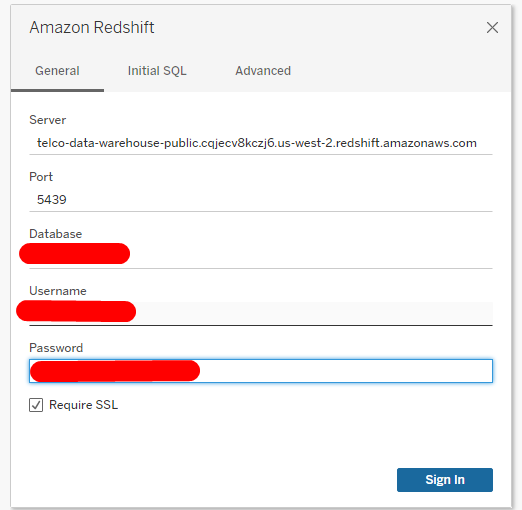
Task: Click the Database field label
Action: point(56,234)
